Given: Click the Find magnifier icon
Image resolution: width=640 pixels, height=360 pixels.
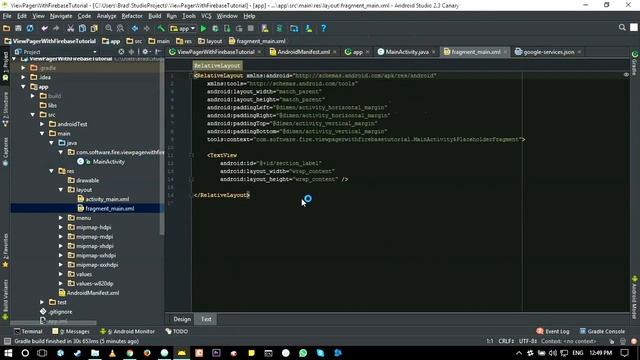Looking at the screenshot, I should pyautogui.click(x=109, y=28).
